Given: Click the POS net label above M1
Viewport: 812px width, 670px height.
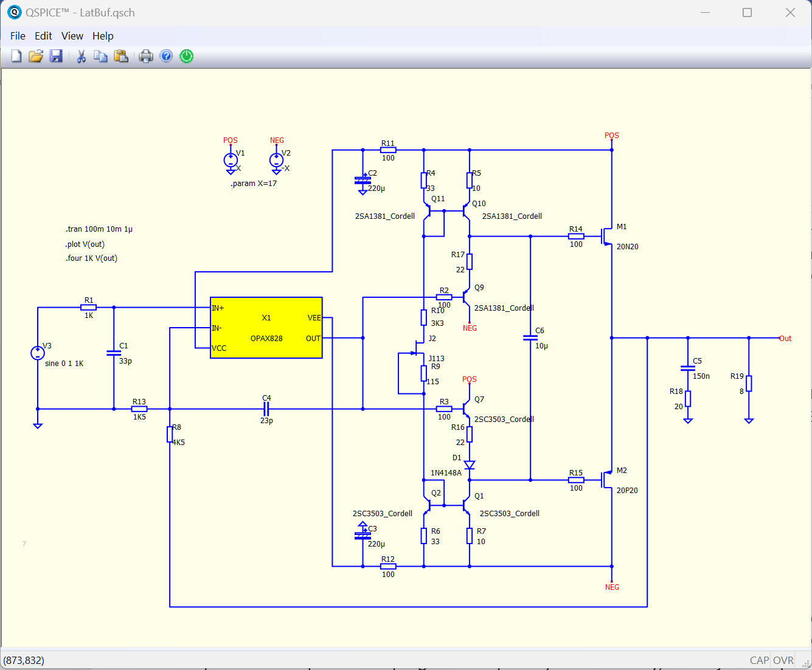Looking at the screenshot, I should [612, 136].
